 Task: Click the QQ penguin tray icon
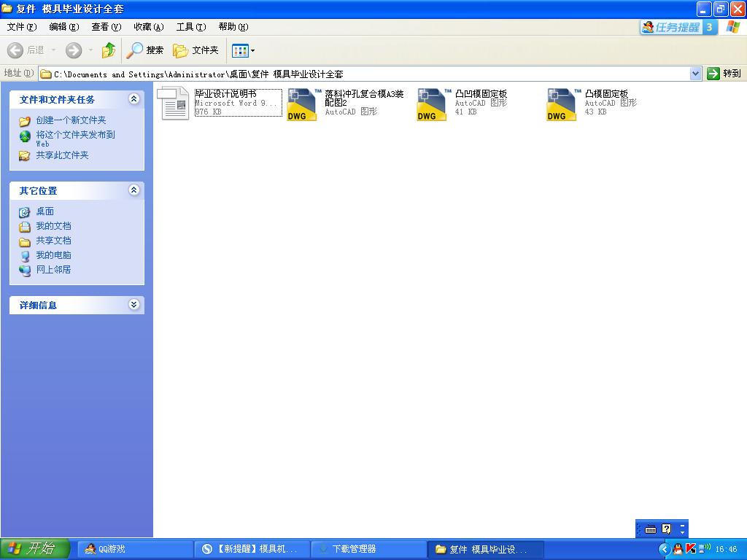678,549
